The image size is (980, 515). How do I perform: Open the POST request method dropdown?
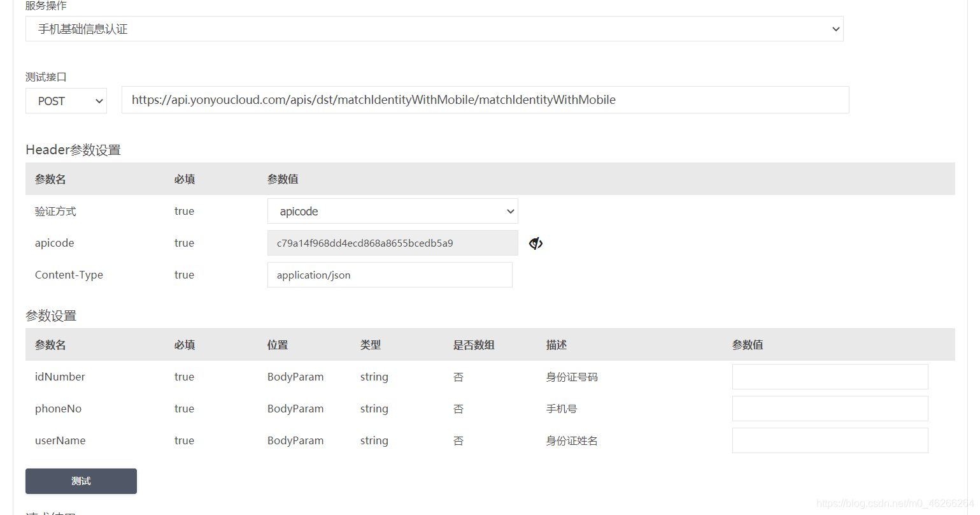[x=66, y=101]
